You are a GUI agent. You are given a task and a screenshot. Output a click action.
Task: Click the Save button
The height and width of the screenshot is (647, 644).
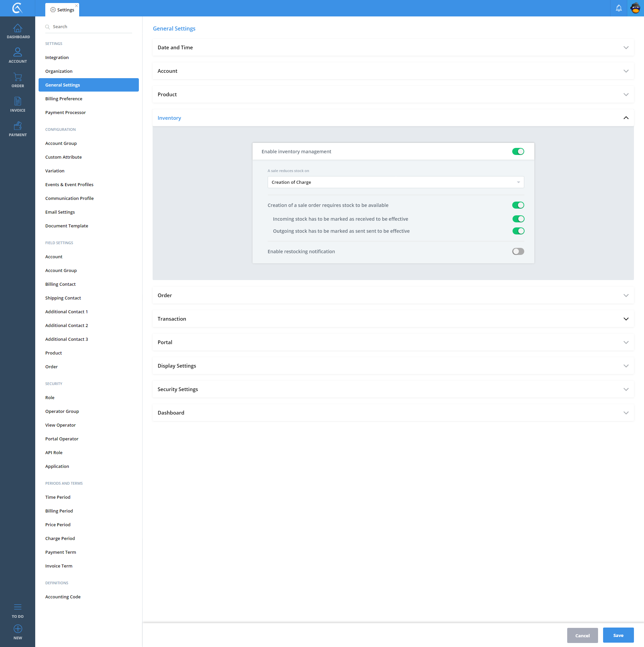(618, 635)
